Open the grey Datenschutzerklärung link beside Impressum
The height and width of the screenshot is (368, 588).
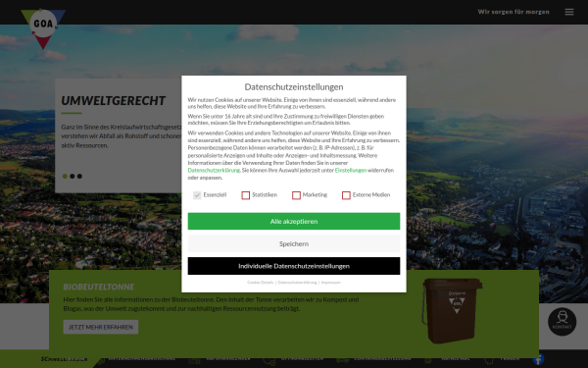point(297,283)
